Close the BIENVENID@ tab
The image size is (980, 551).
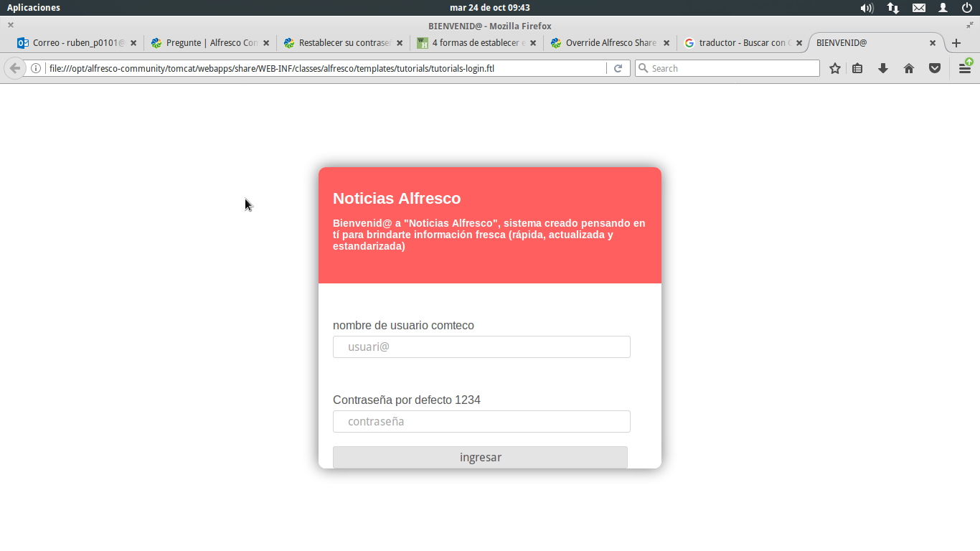pos(933,43)
